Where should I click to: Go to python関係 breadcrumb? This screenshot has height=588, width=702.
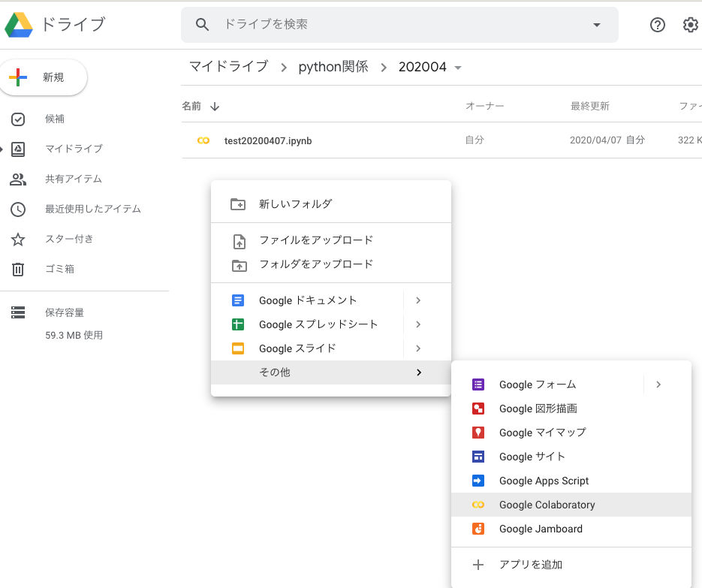[x=333, y=67]
